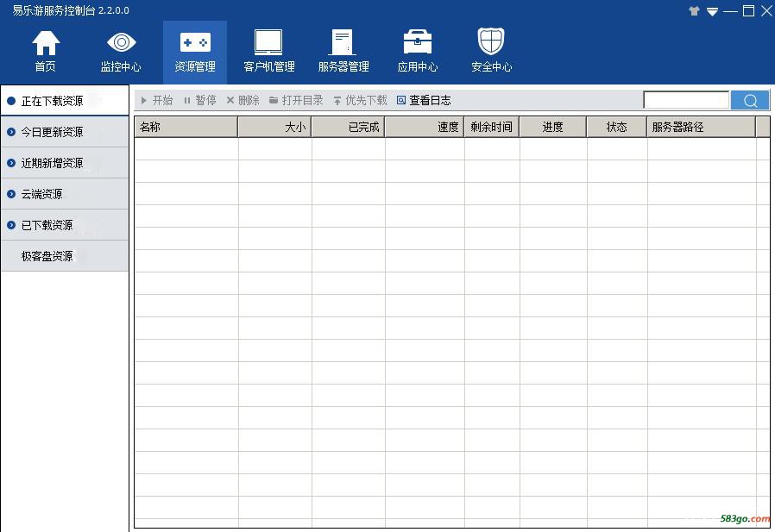The image size is (775, 532).
Task: Click the 删除 delete toolbar button
Action: point(243,100)
